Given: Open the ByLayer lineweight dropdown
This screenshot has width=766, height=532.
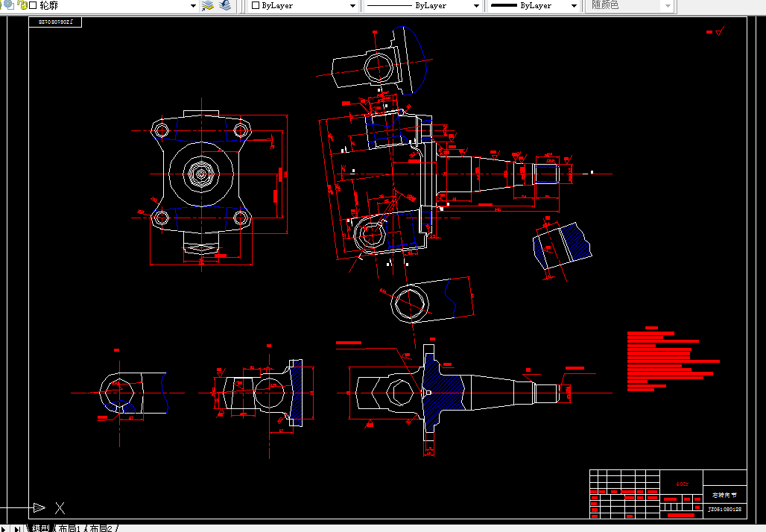Looking at the screenshot, I should pos(574,6).
